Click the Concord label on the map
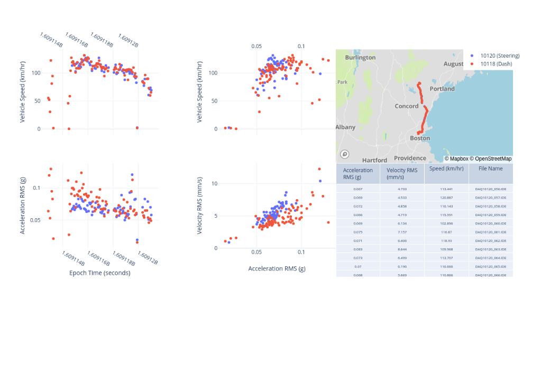 tap(406, 106)
